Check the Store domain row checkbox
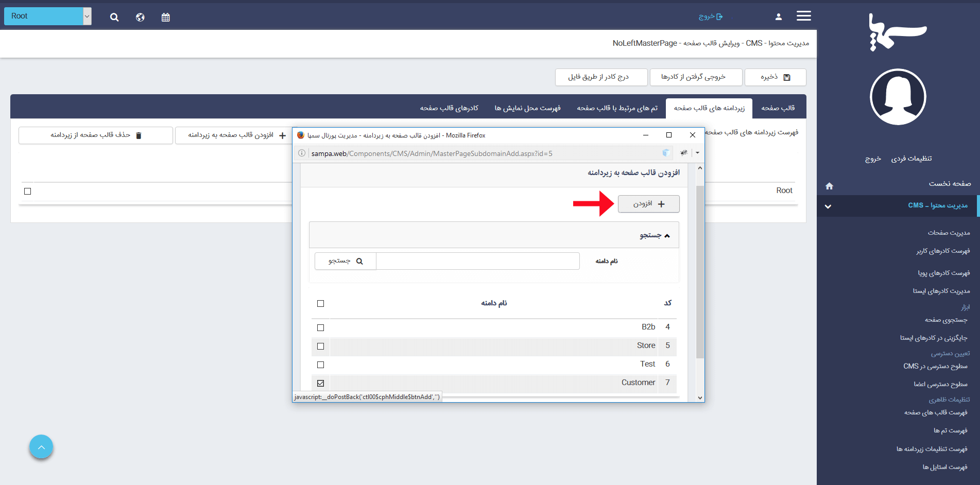This screenshot has height=485, width=980. click(321, 346)
